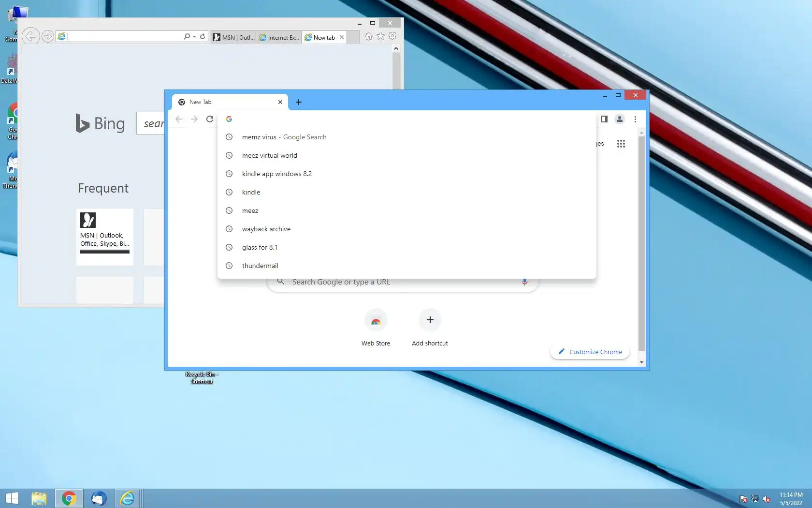The width and height of the screenshot is (812, 508).
Task: Open Action Center flag tray icon
Action: pos(743,499)
